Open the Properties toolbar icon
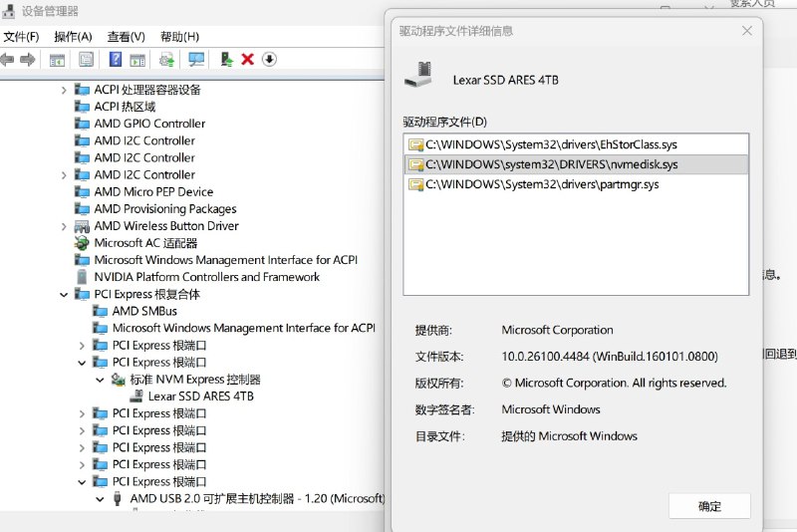This screenshot has height=532, width=797. point(86,60)
